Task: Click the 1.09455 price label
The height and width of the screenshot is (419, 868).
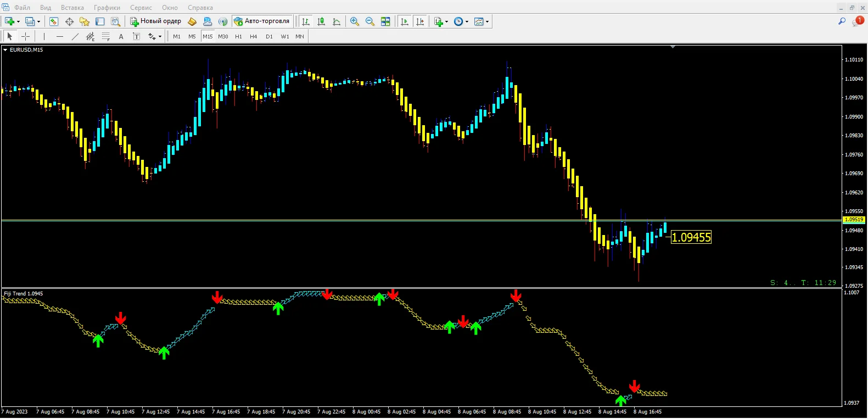Action: coord(691,237)
